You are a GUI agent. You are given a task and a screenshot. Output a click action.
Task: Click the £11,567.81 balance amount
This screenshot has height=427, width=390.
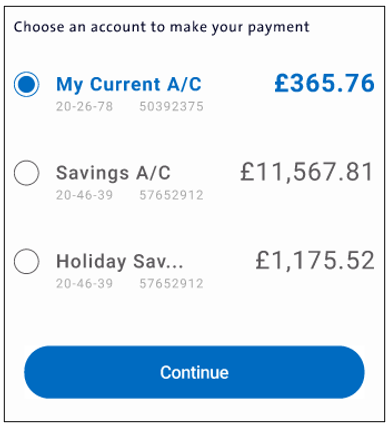(307, 172)
